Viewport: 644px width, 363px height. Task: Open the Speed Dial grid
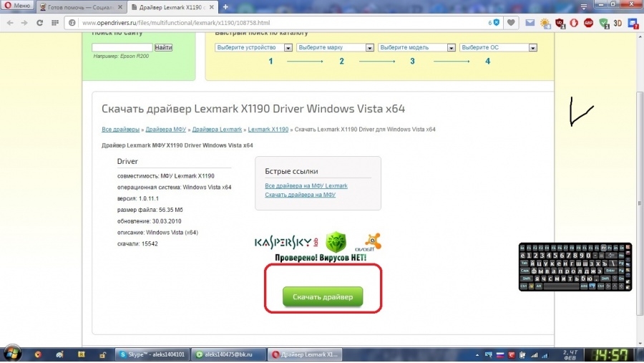55,23
